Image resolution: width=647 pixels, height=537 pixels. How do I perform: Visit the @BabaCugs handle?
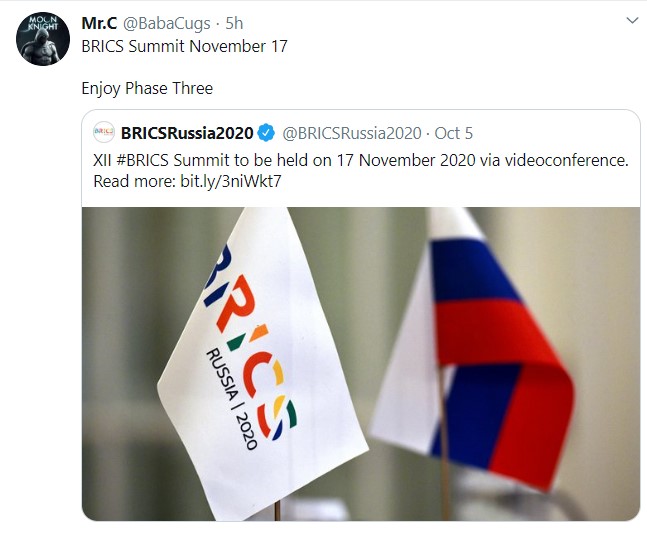[162, 22]
